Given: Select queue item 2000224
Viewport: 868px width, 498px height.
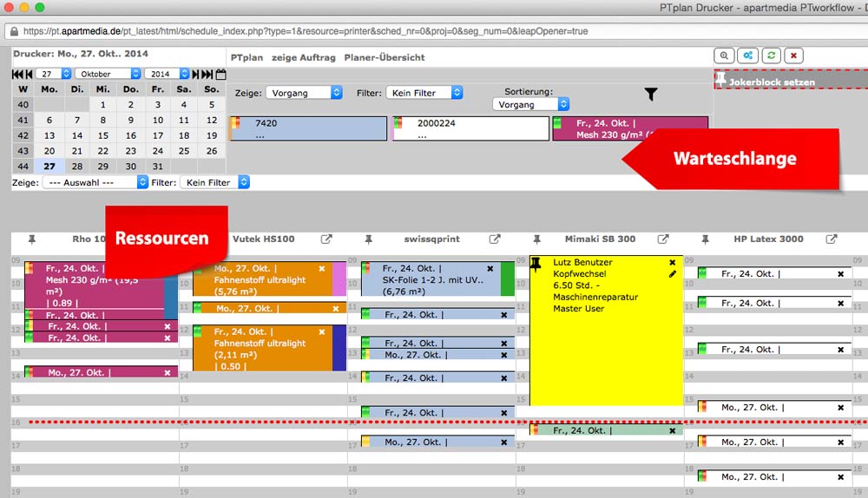Looking at the screenshot, I should tap(470, 128).
